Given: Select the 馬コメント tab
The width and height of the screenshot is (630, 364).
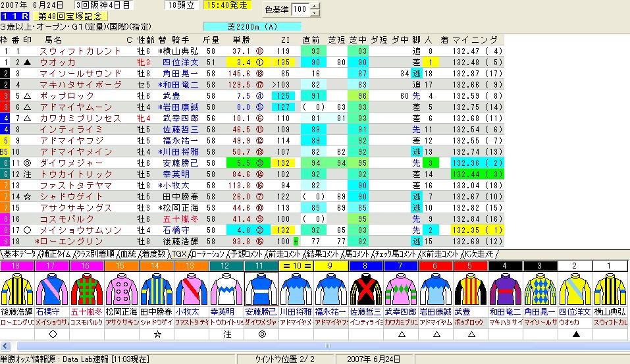Looking at the screenshot, I should pos(356,254).
